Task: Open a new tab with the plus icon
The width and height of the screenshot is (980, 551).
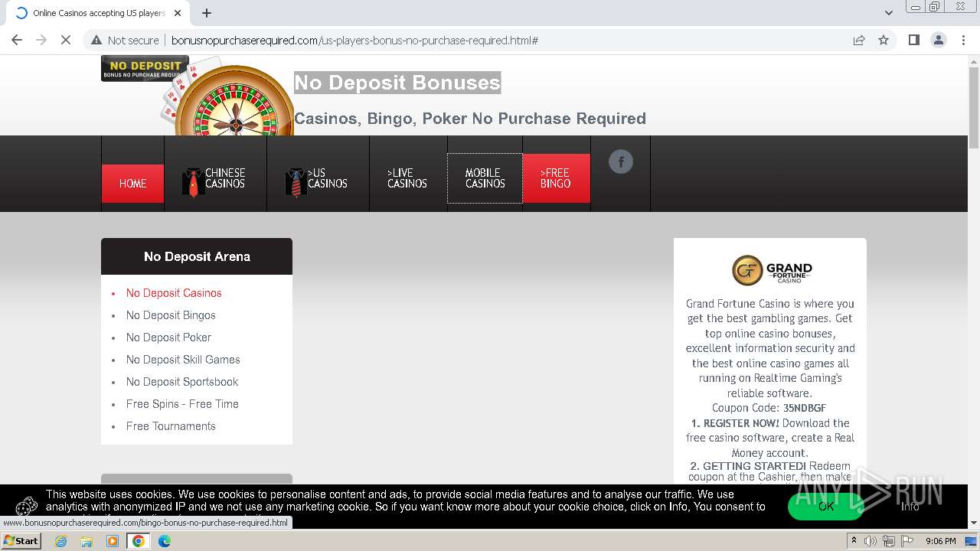Action: click(x=207, y=13)
